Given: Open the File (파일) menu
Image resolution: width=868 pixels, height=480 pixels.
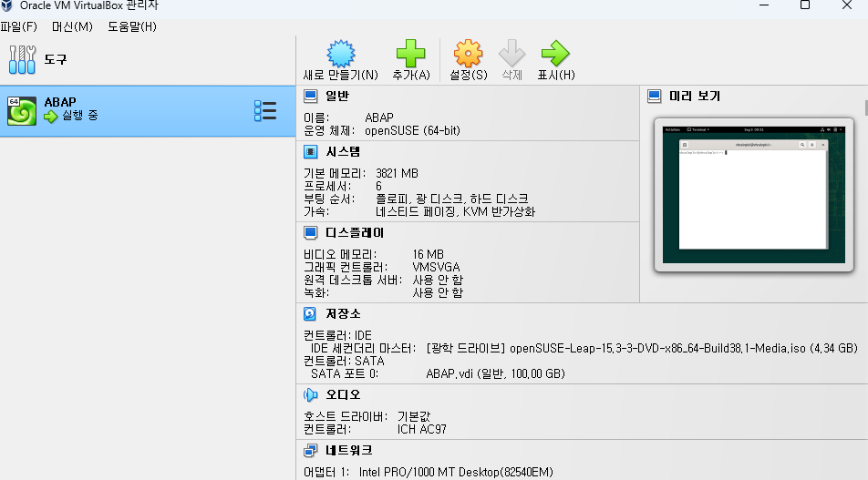Looking at the screenshot, I should coord(19,26).
